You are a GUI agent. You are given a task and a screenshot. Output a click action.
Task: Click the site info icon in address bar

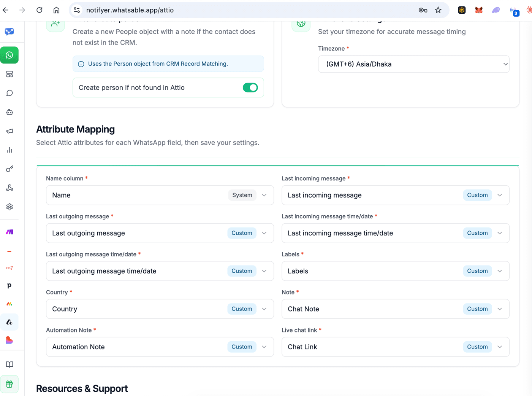[77, 10]
